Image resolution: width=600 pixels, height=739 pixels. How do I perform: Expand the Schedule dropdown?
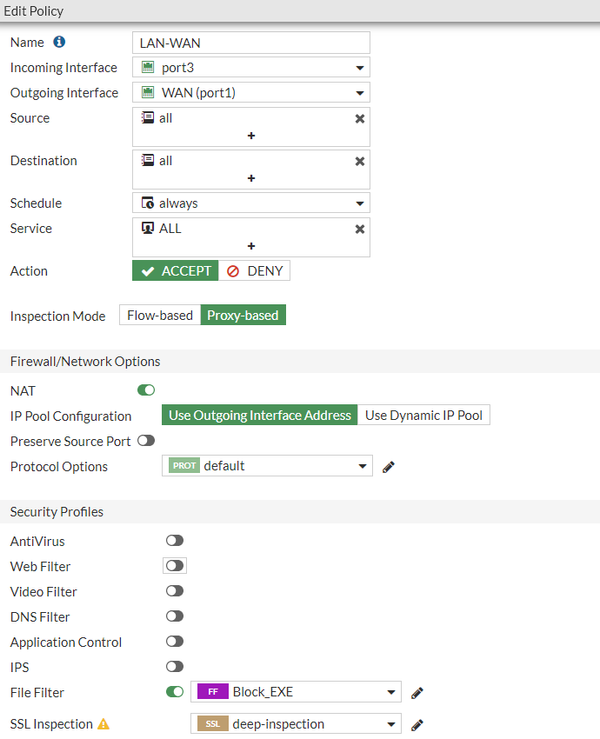(x=251, y=203)
